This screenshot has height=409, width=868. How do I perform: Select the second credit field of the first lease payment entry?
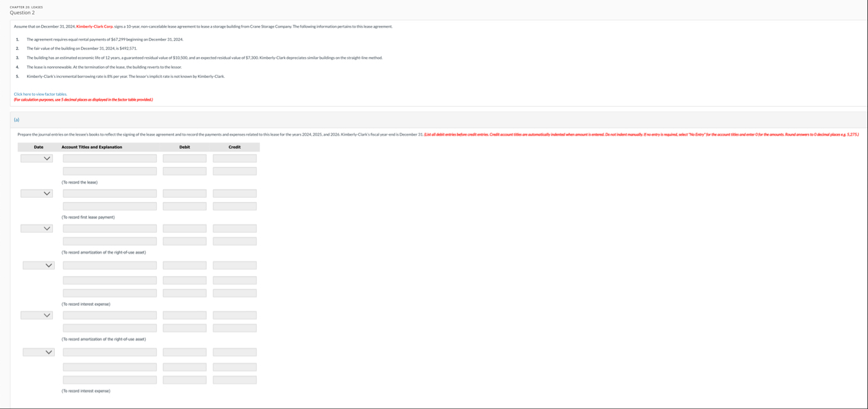pos(235,206)
